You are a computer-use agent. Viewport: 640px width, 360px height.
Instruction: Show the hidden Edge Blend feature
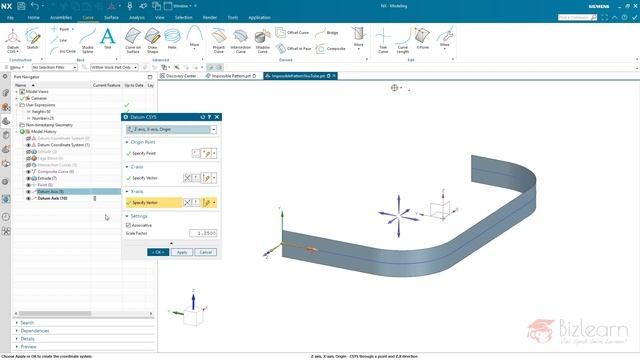tap(29, 158)
